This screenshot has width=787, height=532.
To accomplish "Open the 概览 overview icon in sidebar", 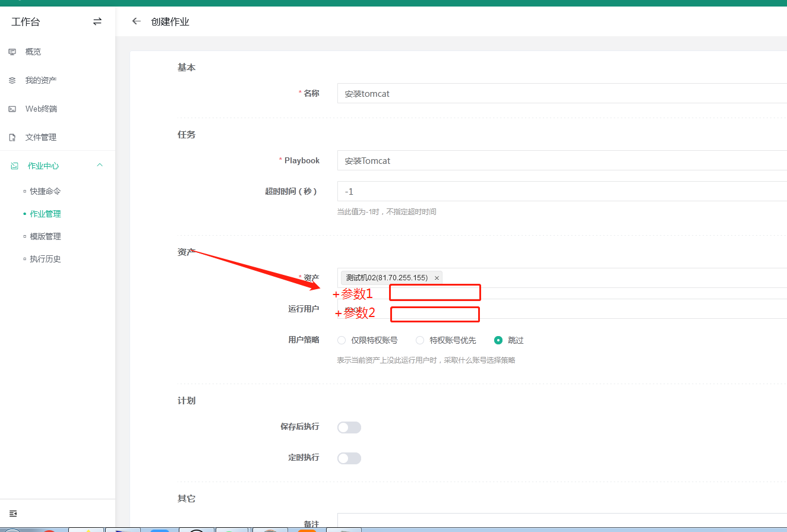I will 12,52.
